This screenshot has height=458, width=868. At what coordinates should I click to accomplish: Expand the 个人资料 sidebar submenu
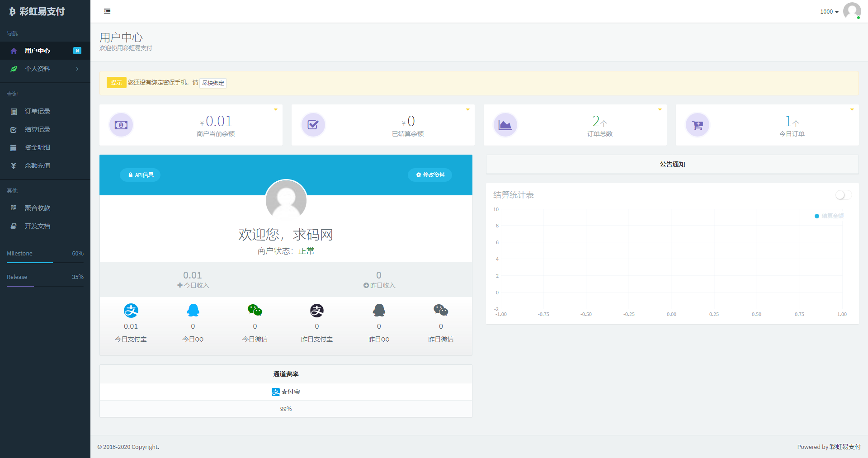click(45, 69)
